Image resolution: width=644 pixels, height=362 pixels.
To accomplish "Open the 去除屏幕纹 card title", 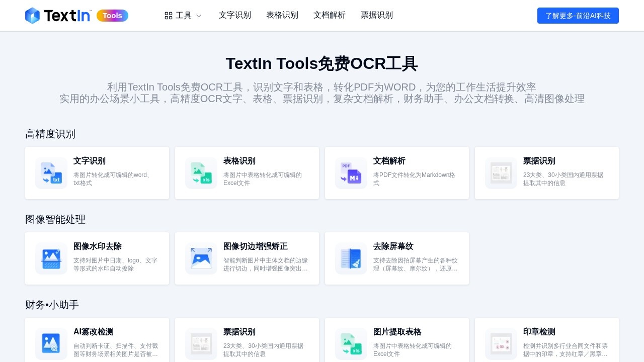I will coord(393,246).
